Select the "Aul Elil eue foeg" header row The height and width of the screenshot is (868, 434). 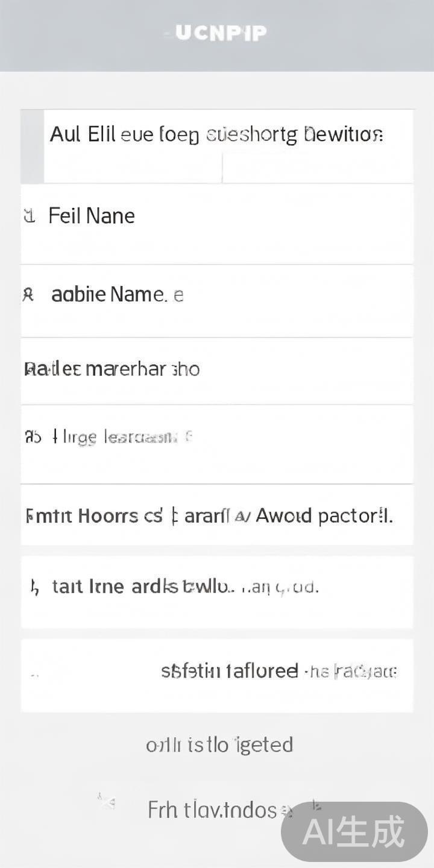(217, 134)
